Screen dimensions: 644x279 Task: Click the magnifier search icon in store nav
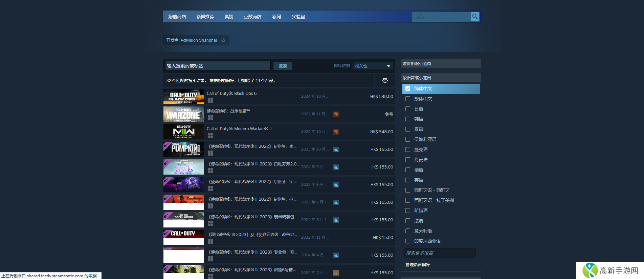(x=475, y=16)
